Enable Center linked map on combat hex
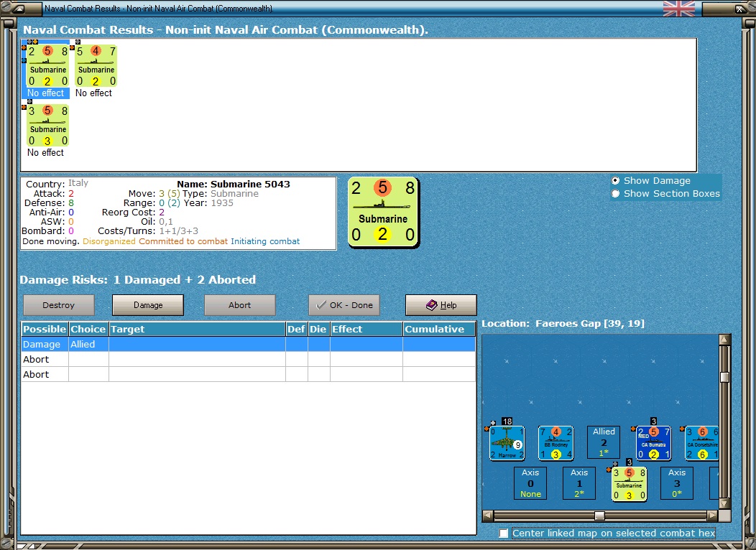The height and width of the screenshot is (550, 756). (x=504, y=533)
